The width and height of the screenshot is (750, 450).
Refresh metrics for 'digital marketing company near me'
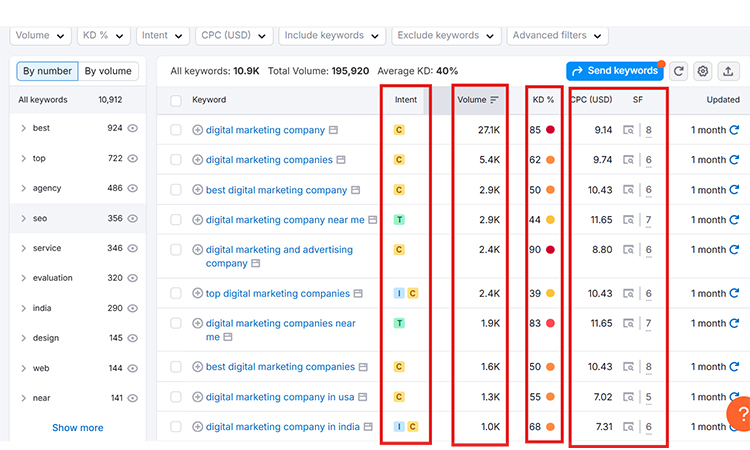coord(734,220)
